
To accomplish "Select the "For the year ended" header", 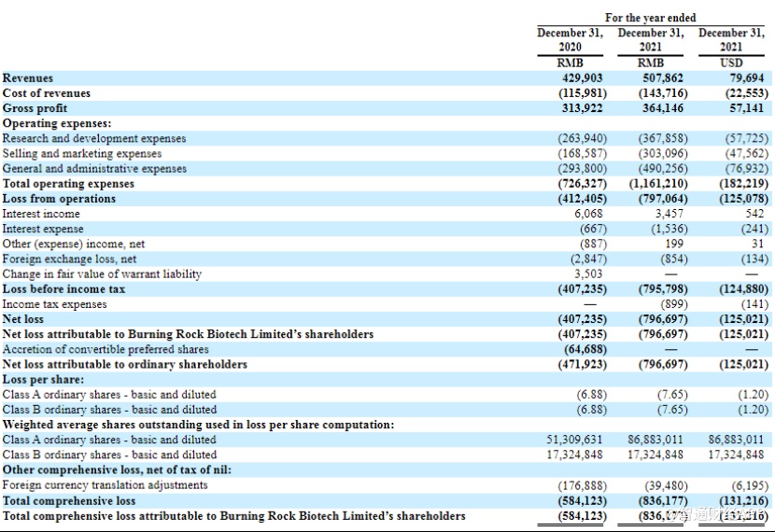I will point(650,18).
